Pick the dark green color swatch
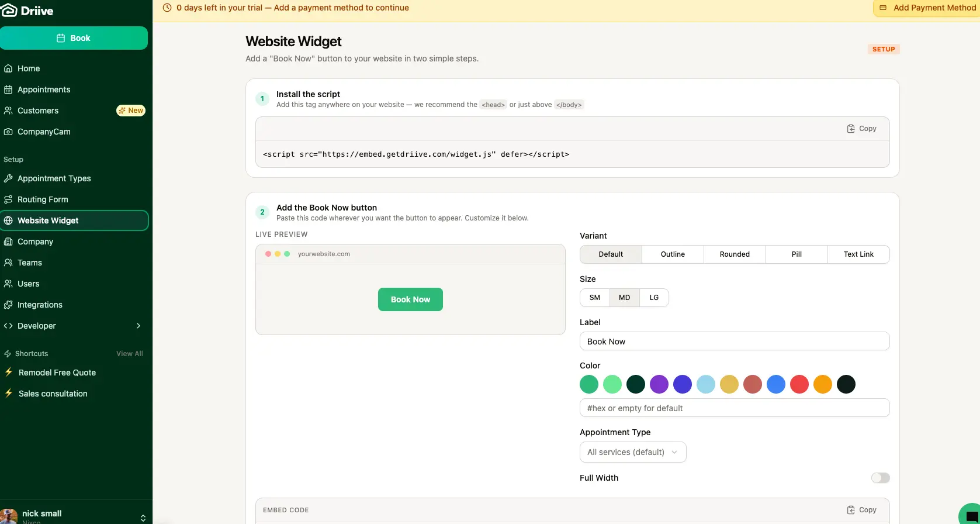 [x=636, y=384]
